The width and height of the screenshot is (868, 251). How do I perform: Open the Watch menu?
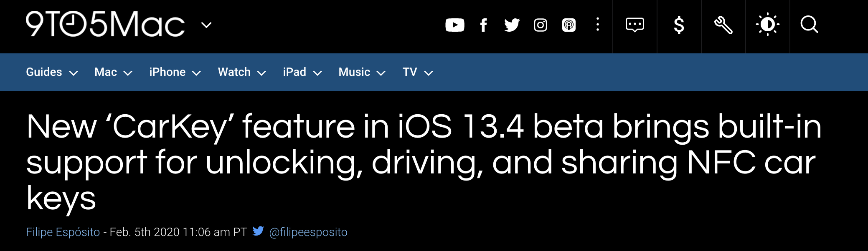[234, 72]
